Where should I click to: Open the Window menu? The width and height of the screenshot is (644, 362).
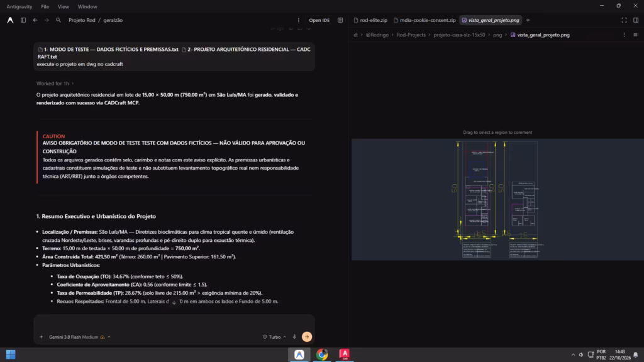pos(87,6)
